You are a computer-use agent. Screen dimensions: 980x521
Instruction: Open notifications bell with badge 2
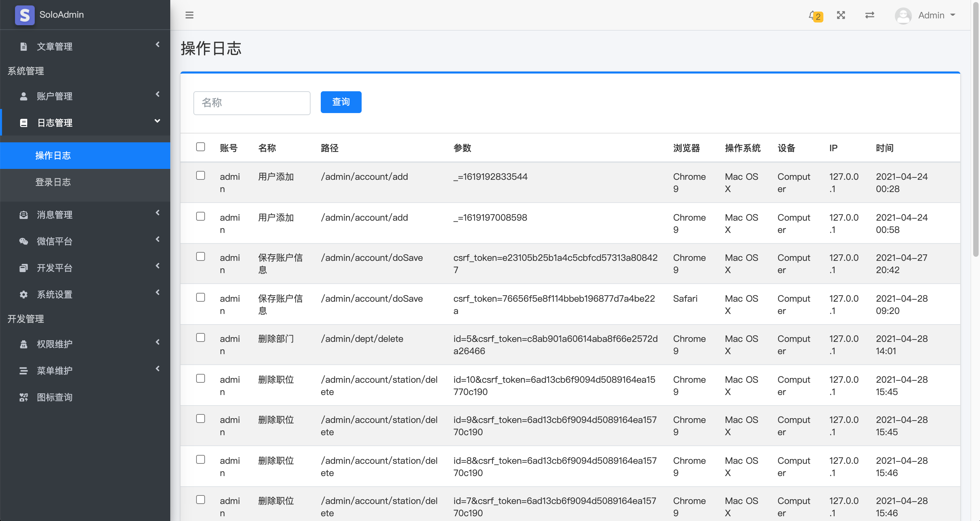(815, 16)
